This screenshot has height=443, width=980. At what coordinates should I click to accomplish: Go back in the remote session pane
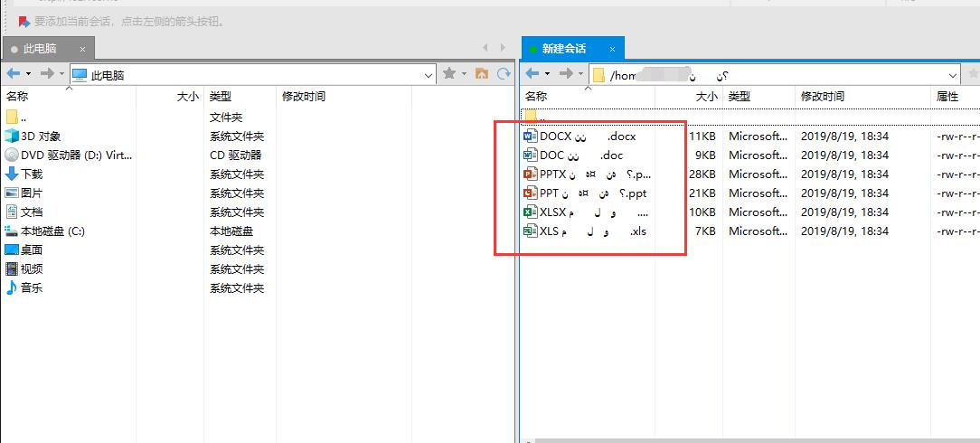click(532, 74)
